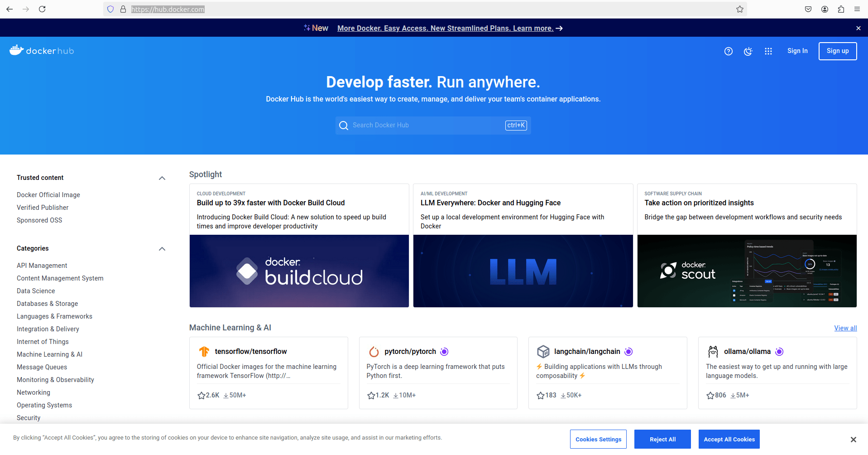Click the browser forward arrow

[x=26, y=9]
